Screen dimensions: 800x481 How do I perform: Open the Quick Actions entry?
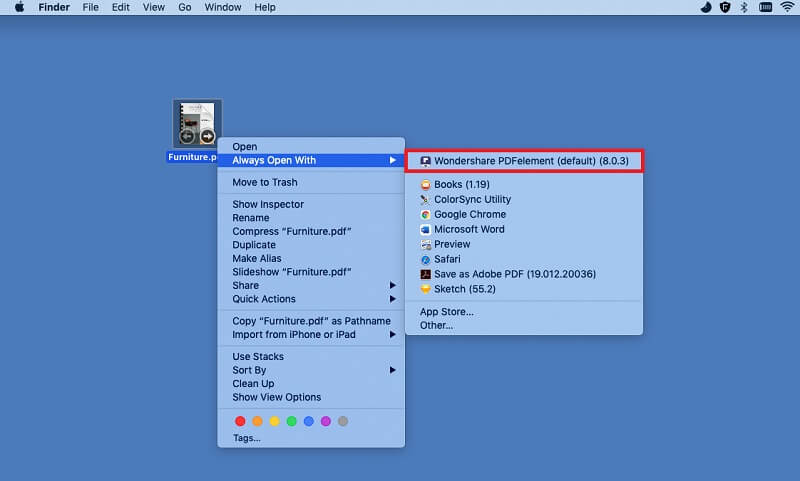(x=311, y=299)
